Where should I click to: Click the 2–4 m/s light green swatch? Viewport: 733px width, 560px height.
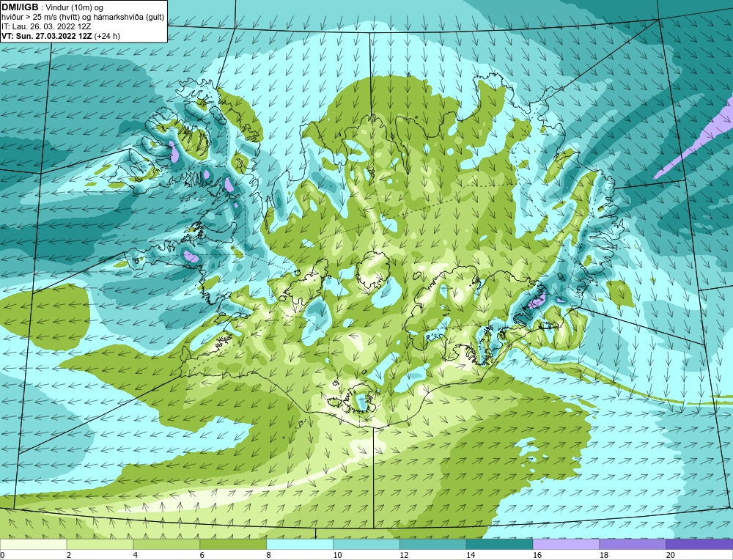pyautogui.click(x=100, y=544)
